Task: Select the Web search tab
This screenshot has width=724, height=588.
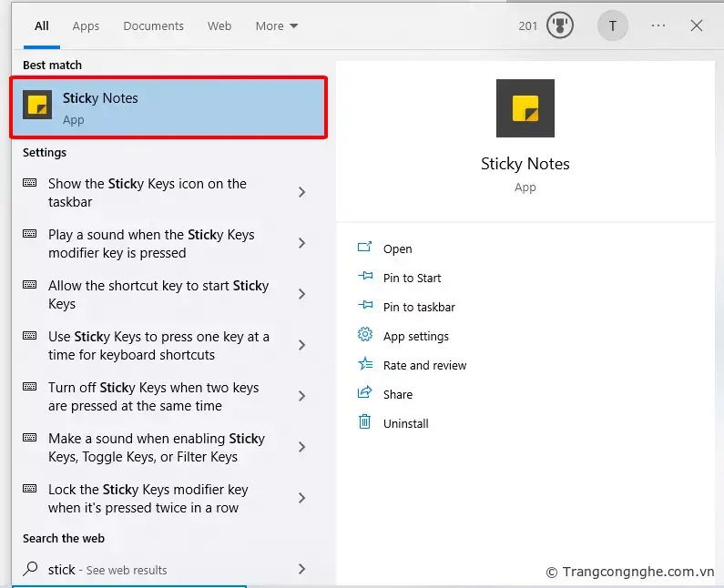Action: click(219, 26)
